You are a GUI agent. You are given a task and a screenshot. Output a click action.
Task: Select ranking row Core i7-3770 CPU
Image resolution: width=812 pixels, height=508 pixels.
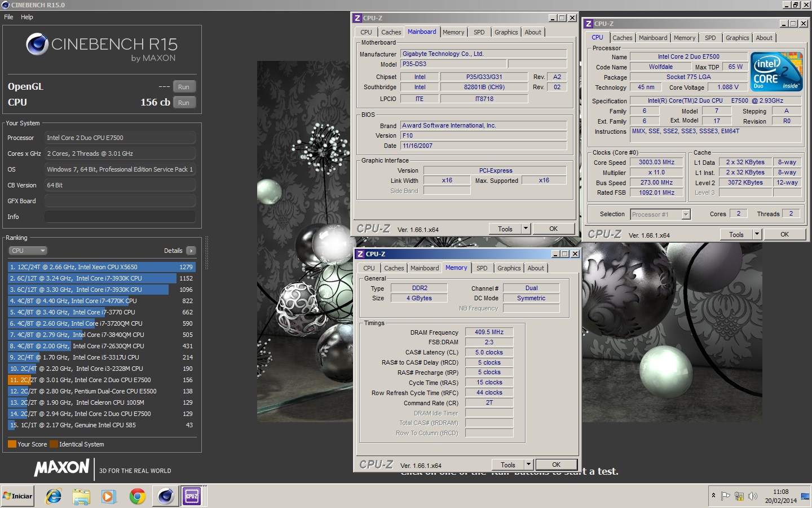(101, 312)
